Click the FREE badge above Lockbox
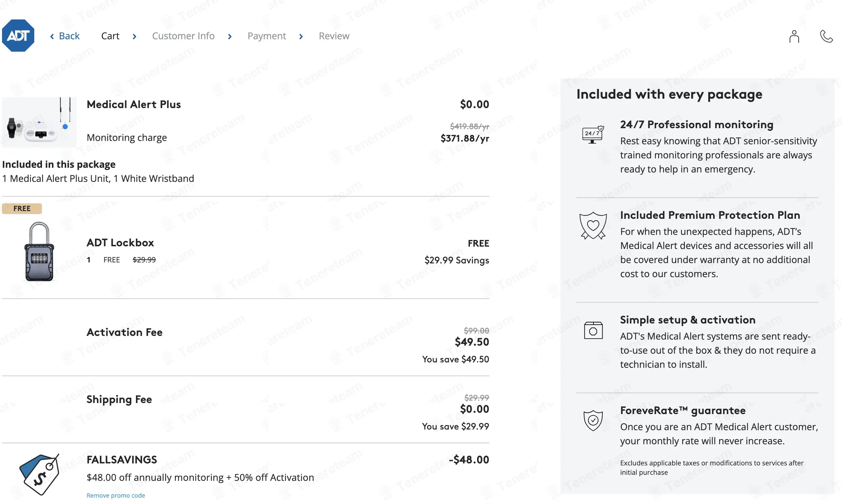The height and width of the screenshot is (504, 842). click(x=22, y=208)
